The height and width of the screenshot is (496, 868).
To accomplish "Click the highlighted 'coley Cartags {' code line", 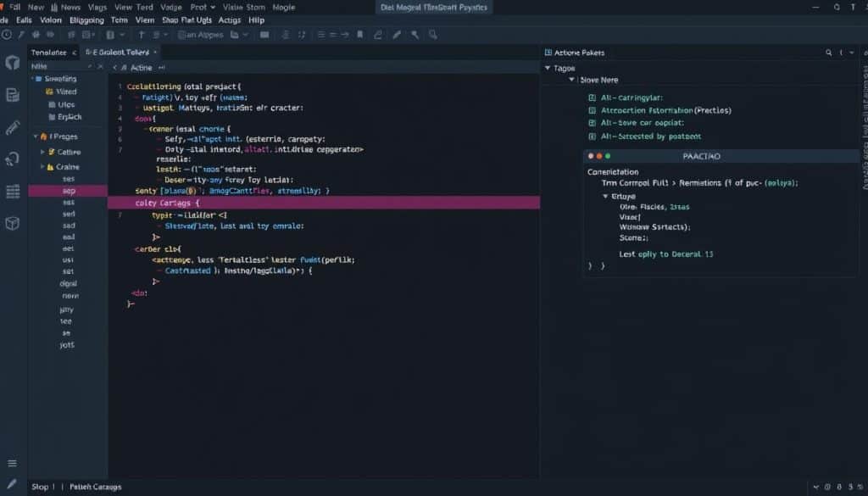I will pos(324,203).
